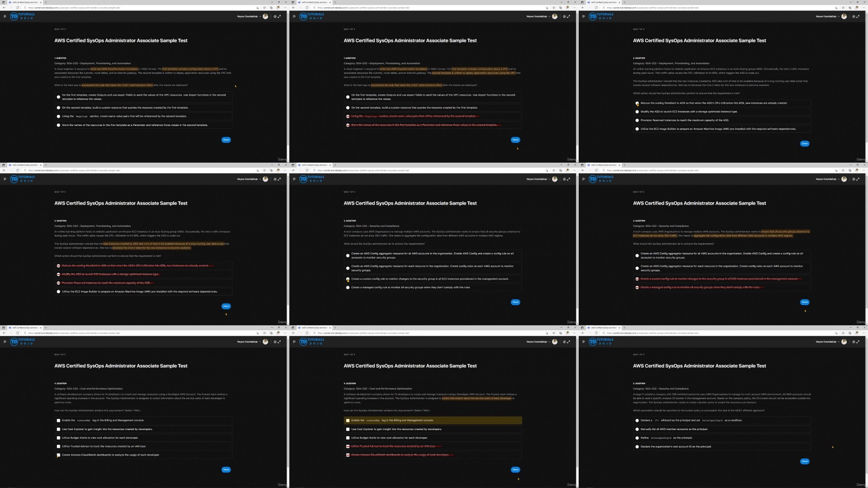Open browser more-options menu in question 5 window
The image size is (868, 488).
pos(864,333)
